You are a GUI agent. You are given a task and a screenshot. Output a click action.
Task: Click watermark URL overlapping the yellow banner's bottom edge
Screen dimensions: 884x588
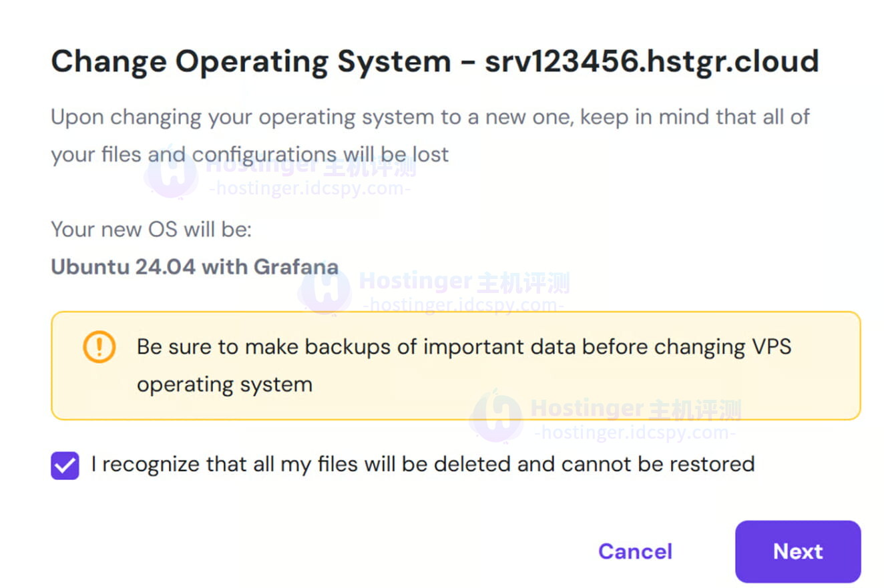click(x=634, y=433)
